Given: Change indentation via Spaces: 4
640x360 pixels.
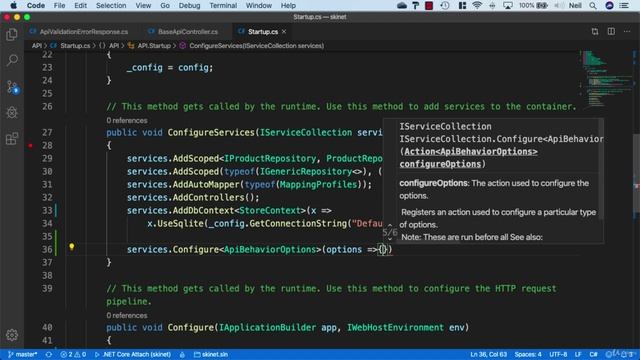Looking at the screenshot, I should [x=528, y=354].
